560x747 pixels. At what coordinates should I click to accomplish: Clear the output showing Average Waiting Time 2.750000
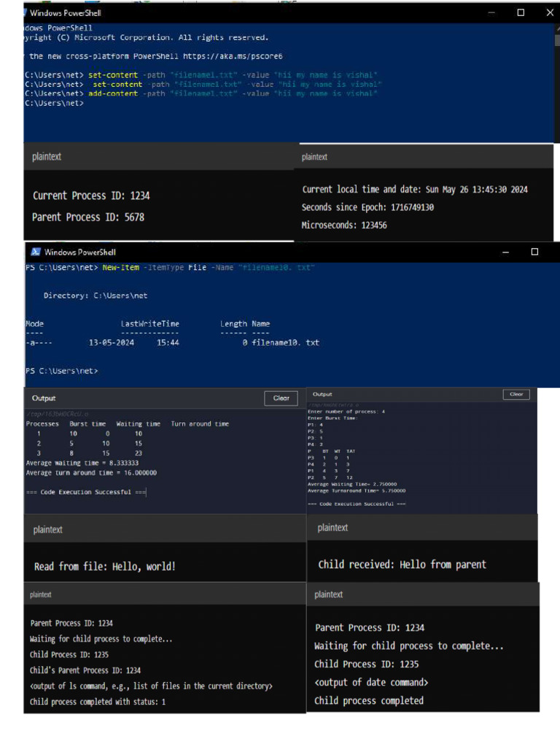[516, 395]
